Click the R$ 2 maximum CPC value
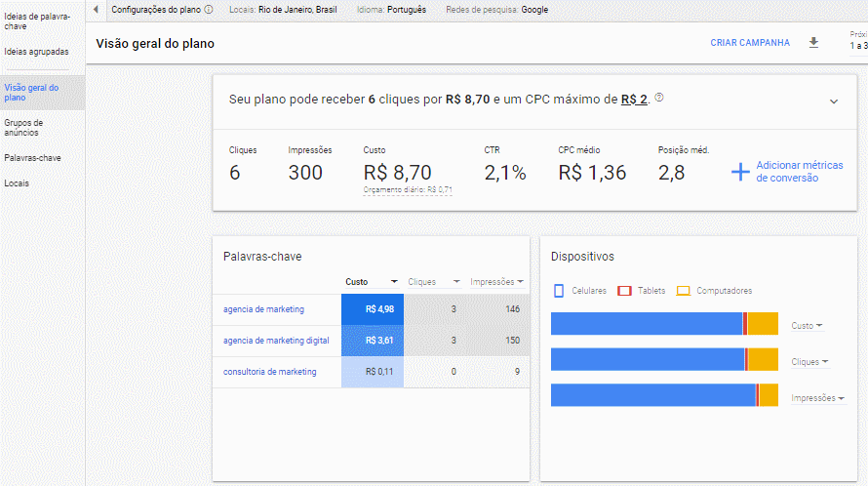This screenshot has height=486, width=868. click(x=634, y=100)
